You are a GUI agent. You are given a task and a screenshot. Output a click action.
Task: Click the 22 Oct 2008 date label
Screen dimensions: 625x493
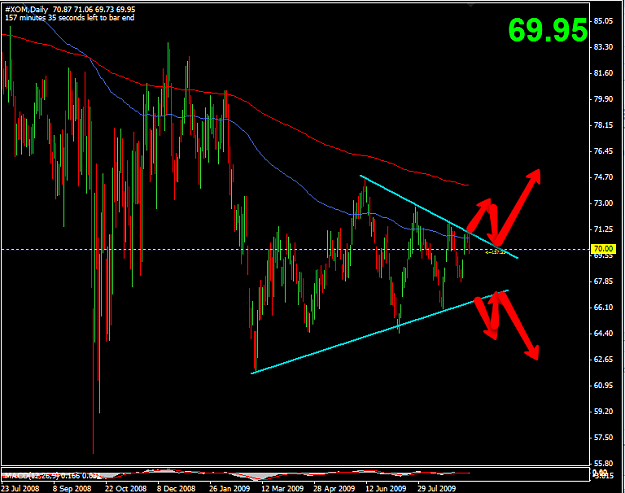[x=126, y=488]
